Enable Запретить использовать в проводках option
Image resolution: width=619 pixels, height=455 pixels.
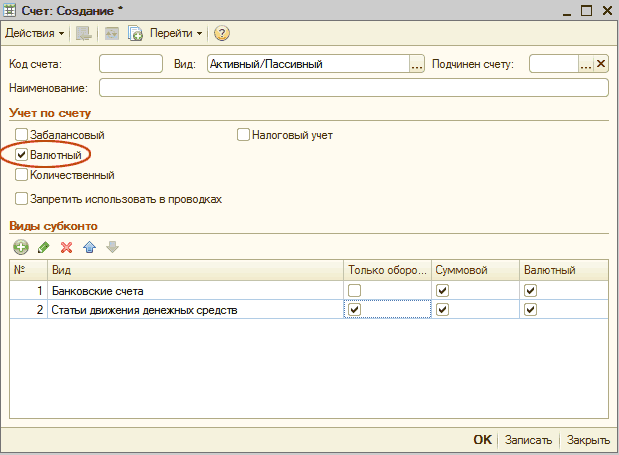click(x=21, y=199)
